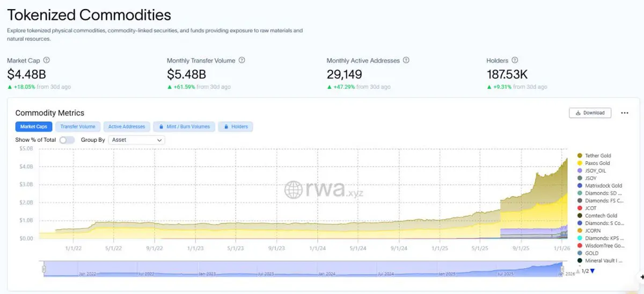Click the Jan 2024 label in range navigator
This screenshot has width=644, height=294.
327,274
